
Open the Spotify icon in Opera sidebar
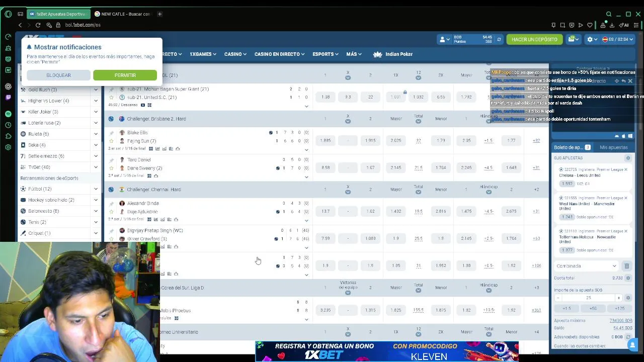8,114
